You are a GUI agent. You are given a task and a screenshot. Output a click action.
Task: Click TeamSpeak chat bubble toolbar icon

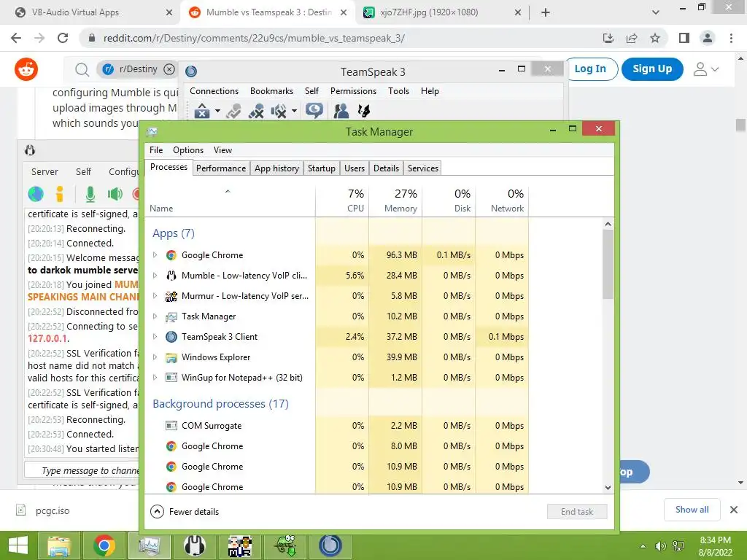click(x=314, y=111)
